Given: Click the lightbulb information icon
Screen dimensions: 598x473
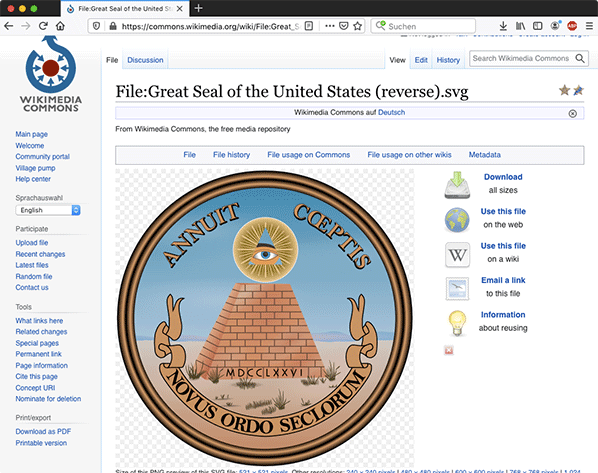Looking at the screenshot, I should (457, 323).
